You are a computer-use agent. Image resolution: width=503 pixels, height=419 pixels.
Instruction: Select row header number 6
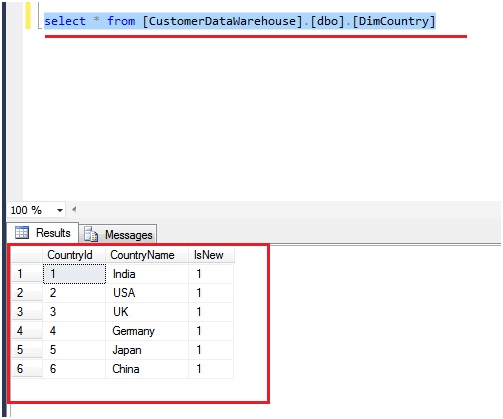(27, 369)
